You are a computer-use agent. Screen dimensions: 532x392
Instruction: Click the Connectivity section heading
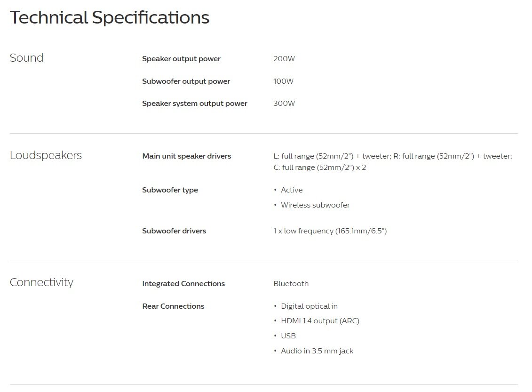click(41, 282)
